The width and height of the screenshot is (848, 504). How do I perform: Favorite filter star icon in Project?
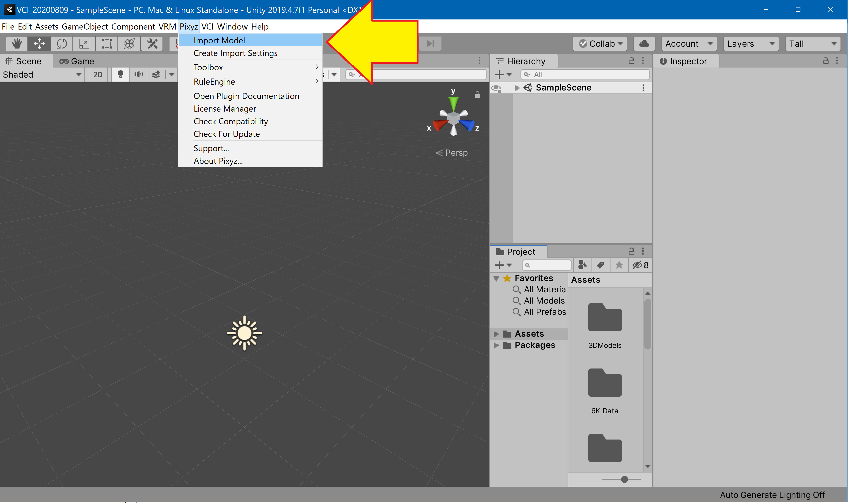point(619,265)
